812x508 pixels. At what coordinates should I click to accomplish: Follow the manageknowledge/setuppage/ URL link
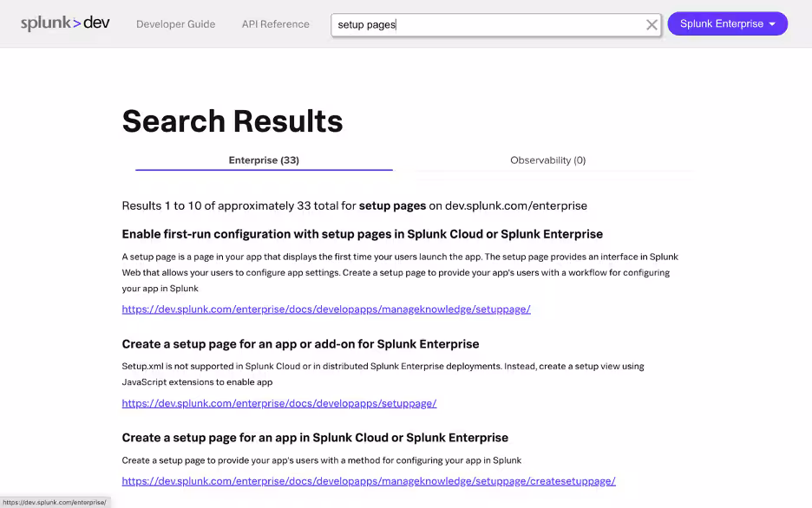(x=326, y=309)
